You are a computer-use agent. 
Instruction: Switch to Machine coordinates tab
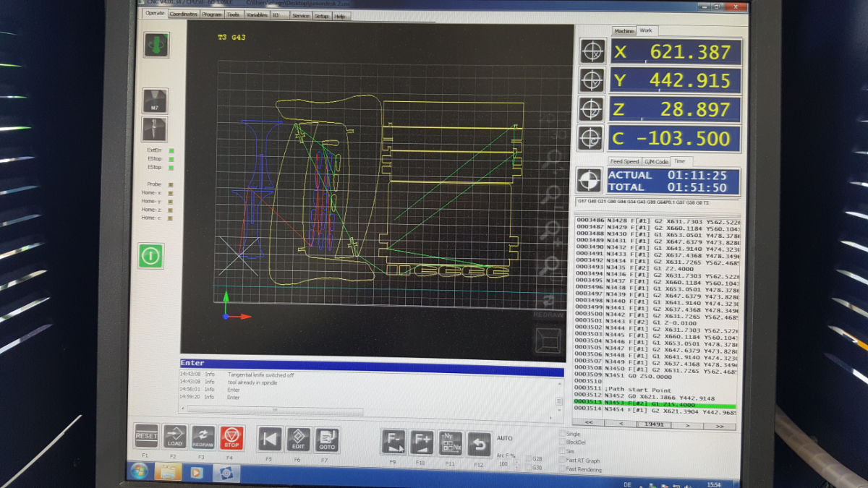click(x=624, y=31)
